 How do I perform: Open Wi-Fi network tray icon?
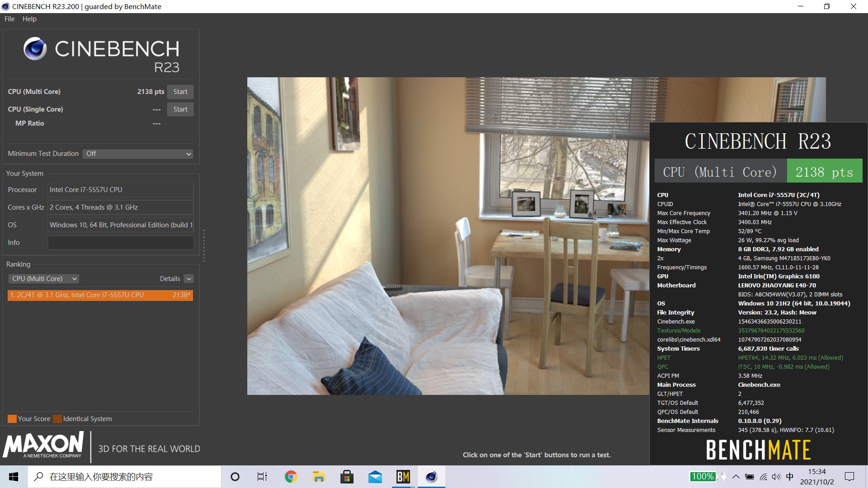pos(764,477)
